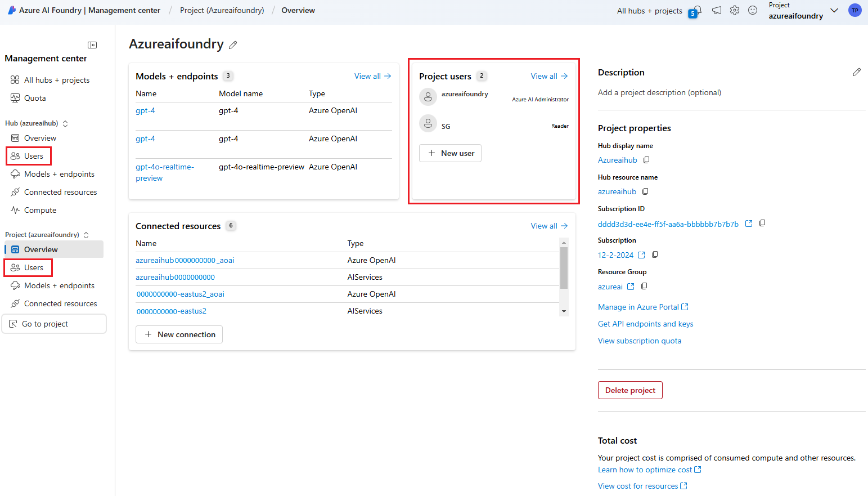This screenshot has height=496, width=868.
Task: Click the SG user avatar
Action: pos(428,123)
